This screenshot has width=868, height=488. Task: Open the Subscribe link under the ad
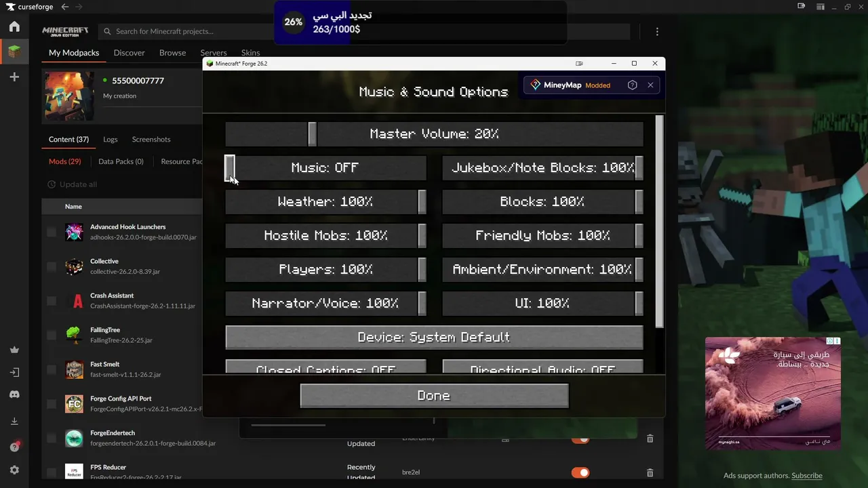[807, 476]
